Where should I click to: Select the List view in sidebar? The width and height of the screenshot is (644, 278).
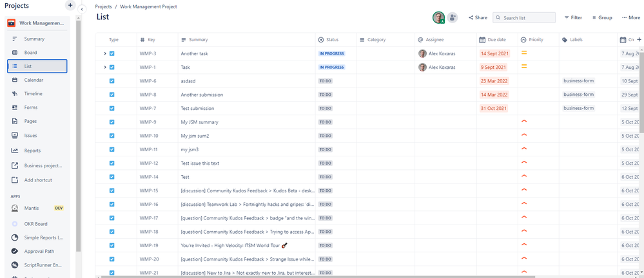[x=37, y=66]
